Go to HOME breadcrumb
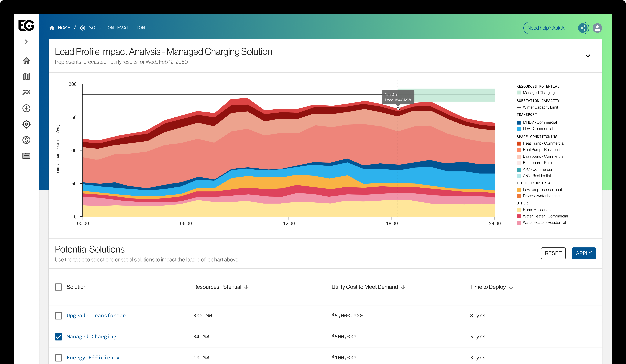This screenshot has height=364, width=626. 64,28
